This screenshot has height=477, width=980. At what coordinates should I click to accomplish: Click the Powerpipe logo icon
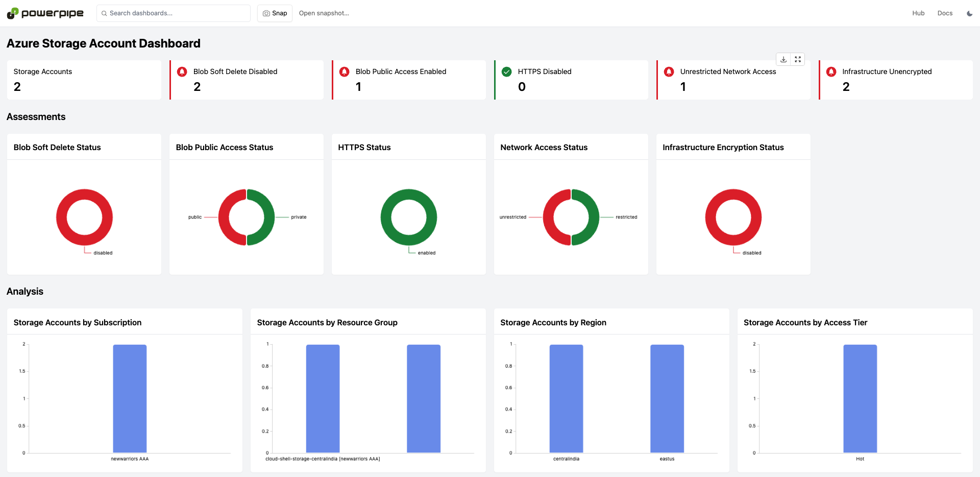(x=12, y=13)
